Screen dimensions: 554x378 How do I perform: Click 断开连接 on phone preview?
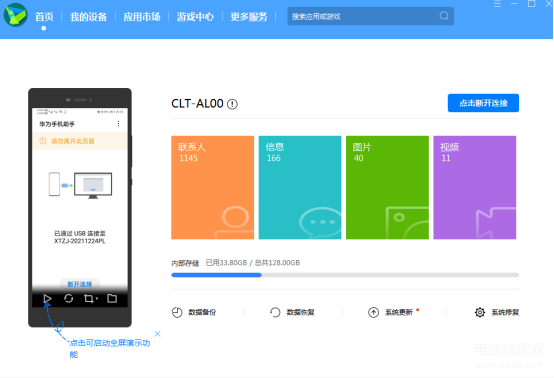pos(80,284)
